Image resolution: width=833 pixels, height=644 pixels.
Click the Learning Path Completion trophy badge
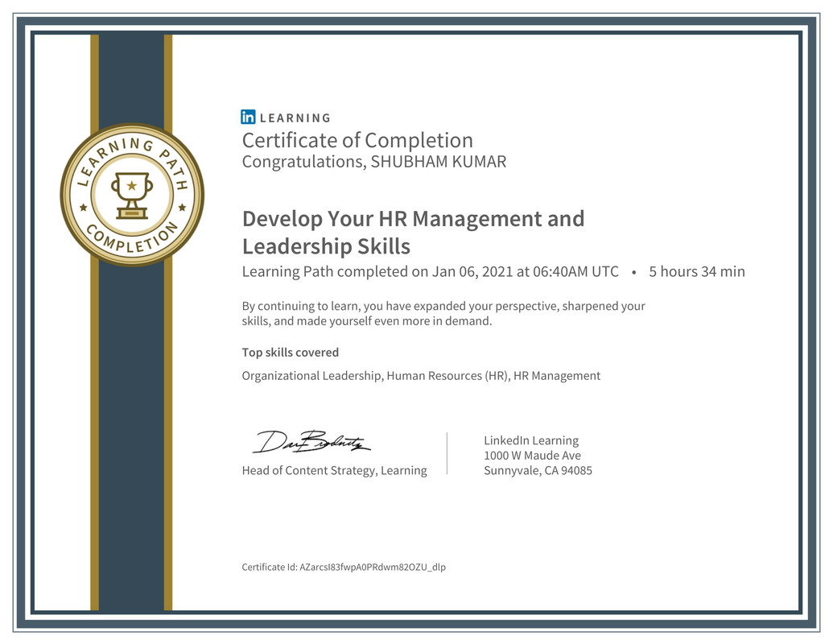tap(132, 195)
